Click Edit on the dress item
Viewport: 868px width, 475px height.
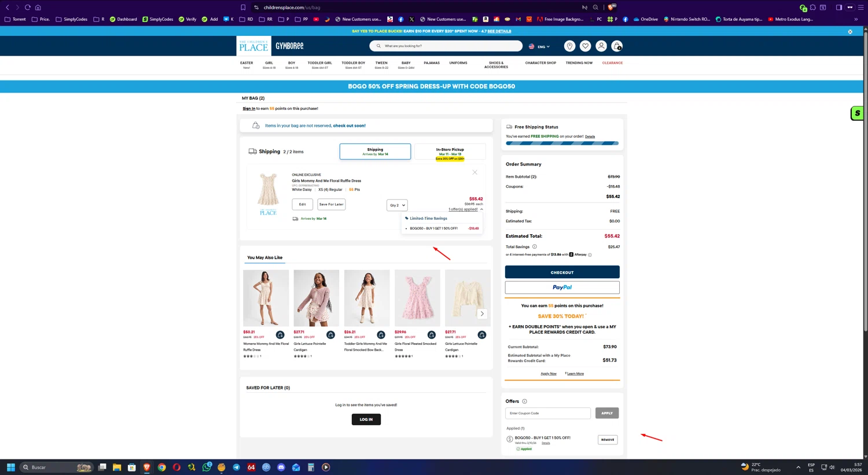[x=302, y=204]
